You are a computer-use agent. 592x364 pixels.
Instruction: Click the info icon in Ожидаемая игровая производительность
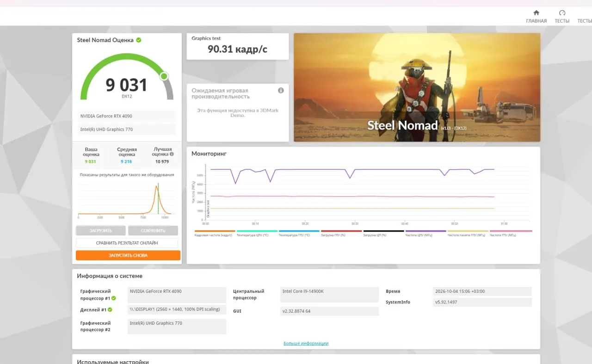(281, 91)
